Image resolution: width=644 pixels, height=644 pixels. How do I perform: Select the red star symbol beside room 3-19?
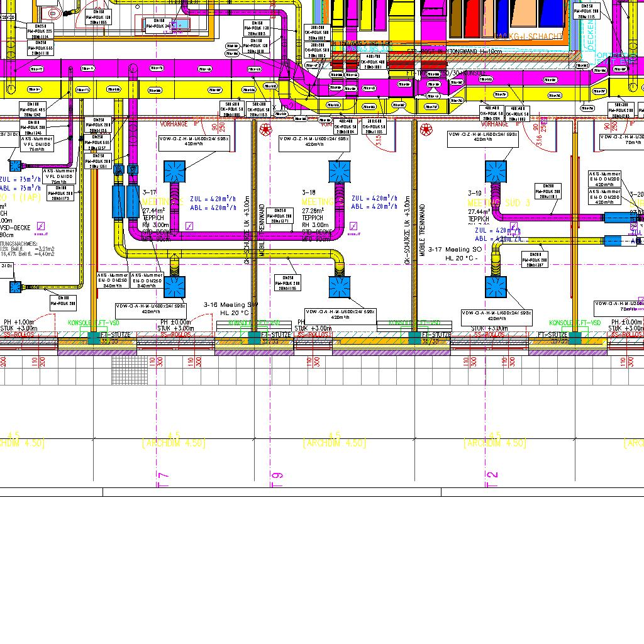click(426, 130)
